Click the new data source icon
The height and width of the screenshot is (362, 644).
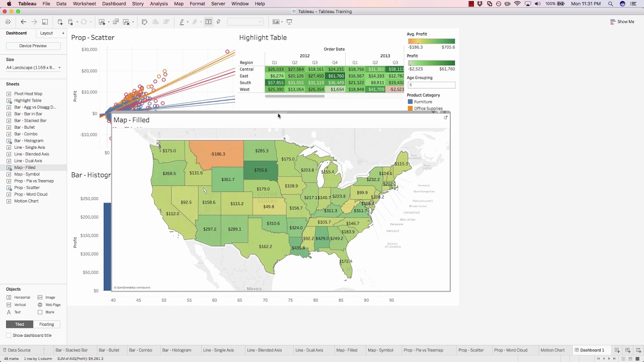60,22
